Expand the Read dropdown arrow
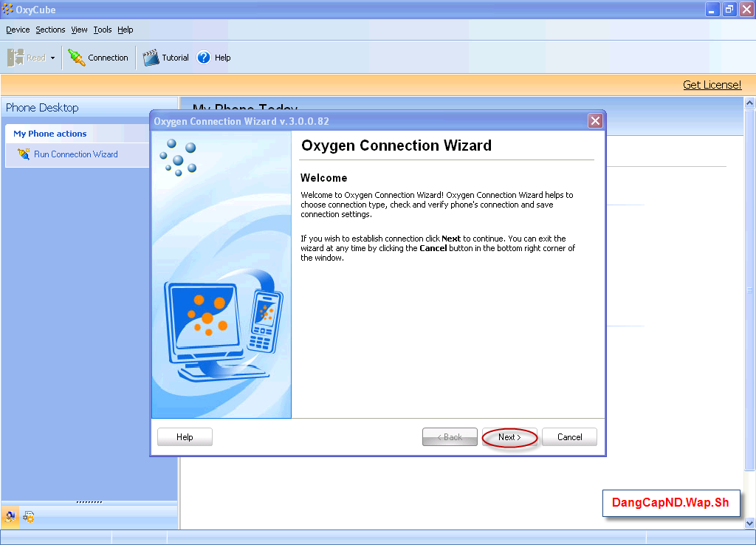The height and width of the screenshot is (545, 756). 52,58
